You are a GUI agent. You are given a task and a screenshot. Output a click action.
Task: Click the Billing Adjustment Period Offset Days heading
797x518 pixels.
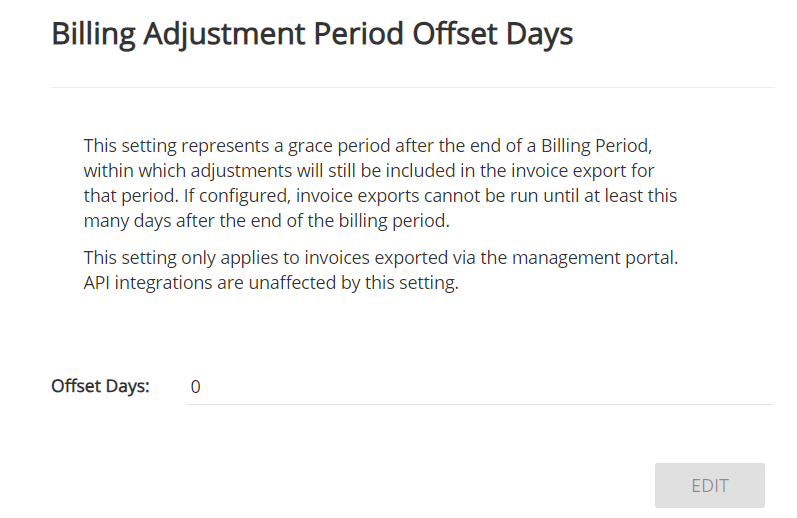pyautogui.click(x=312, y=34)
